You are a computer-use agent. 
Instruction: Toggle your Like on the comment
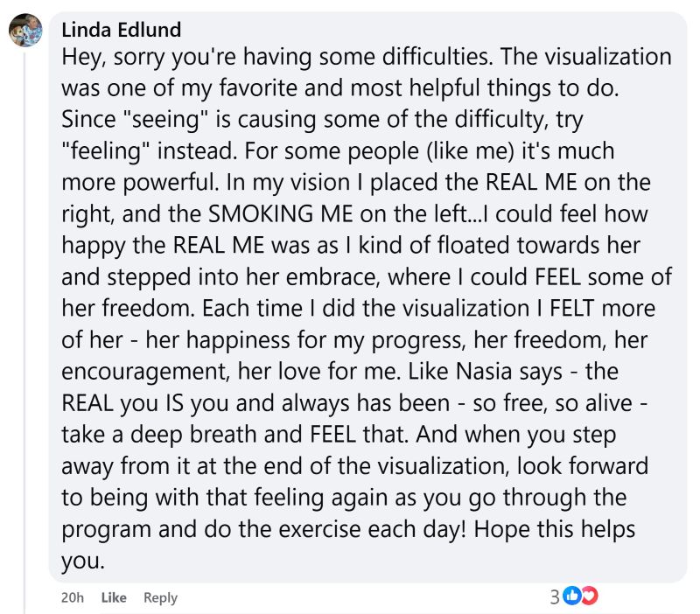point(115,597)
